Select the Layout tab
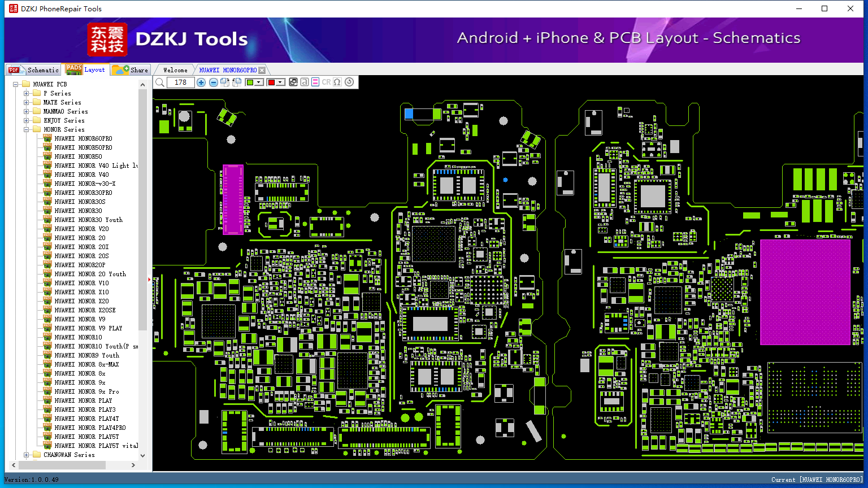The width and height of the screenshot is (868, 488). [85, 69]
